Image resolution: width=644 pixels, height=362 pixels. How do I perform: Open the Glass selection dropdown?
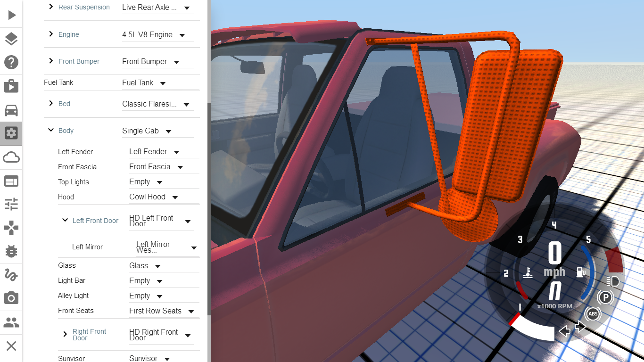coord(164,266)
